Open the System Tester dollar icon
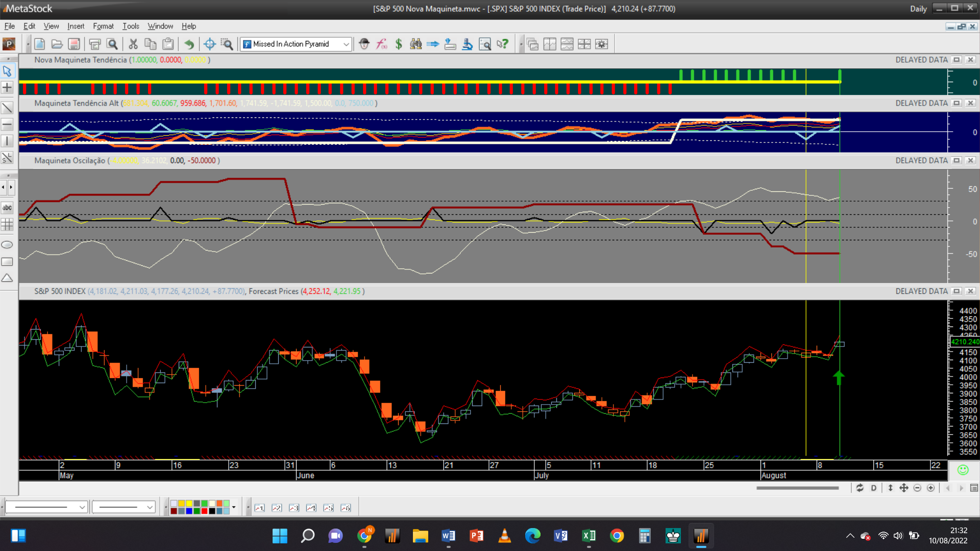980x551 pixels. click(x=399, y=44)
